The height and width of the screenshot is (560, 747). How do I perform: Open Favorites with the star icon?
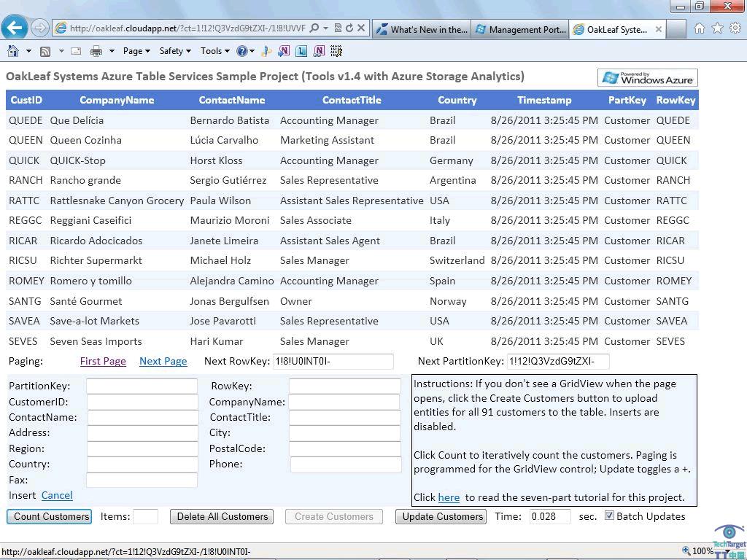[718, 28]
